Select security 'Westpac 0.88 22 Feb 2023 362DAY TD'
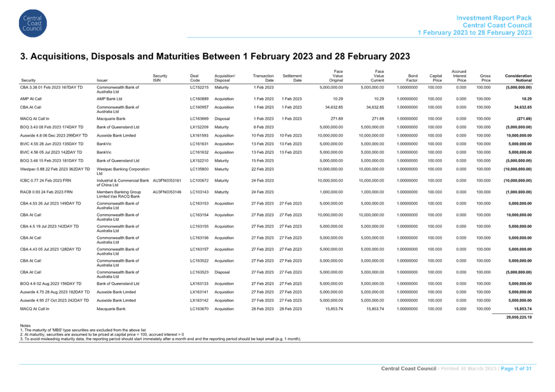The image size is (555, 392). coord(55,169)
